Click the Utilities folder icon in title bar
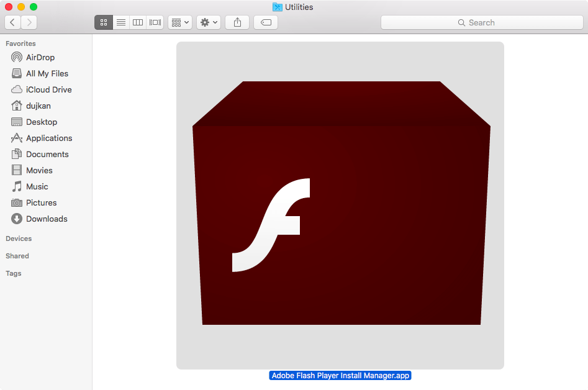This screenshot has width=588, height=390. pyautogui.click(x=277, y=7)
